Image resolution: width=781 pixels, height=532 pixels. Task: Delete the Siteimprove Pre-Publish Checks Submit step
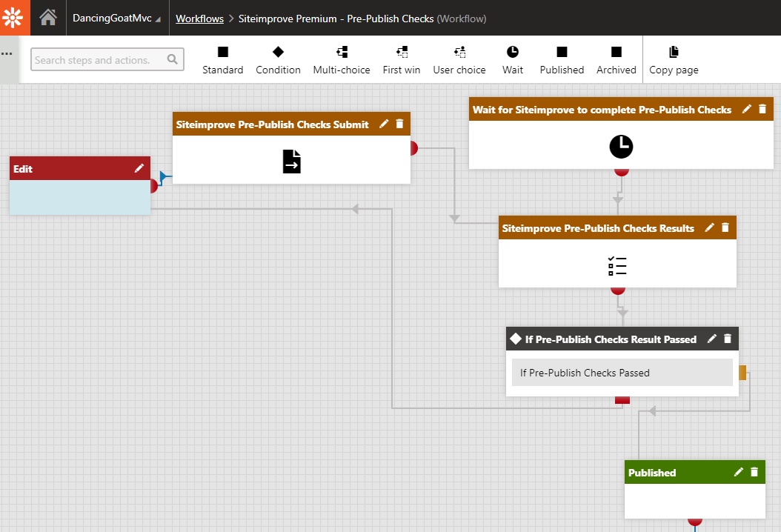[x=399, y=124]
